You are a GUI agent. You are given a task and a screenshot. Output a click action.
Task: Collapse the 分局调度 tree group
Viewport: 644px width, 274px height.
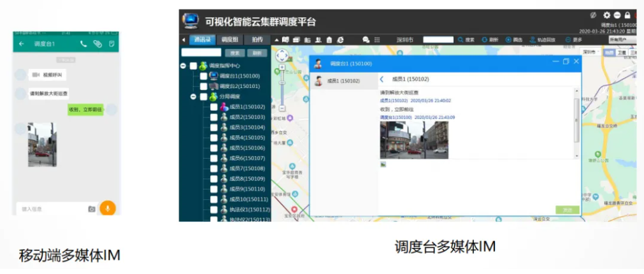194,97
